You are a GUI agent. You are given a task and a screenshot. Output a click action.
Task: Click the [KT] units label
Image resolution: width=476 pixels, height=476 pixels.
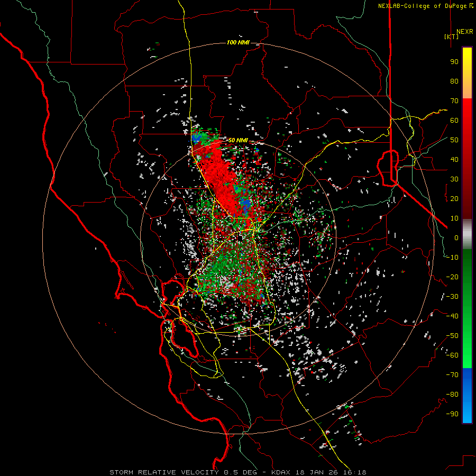[x=452, y=36]
